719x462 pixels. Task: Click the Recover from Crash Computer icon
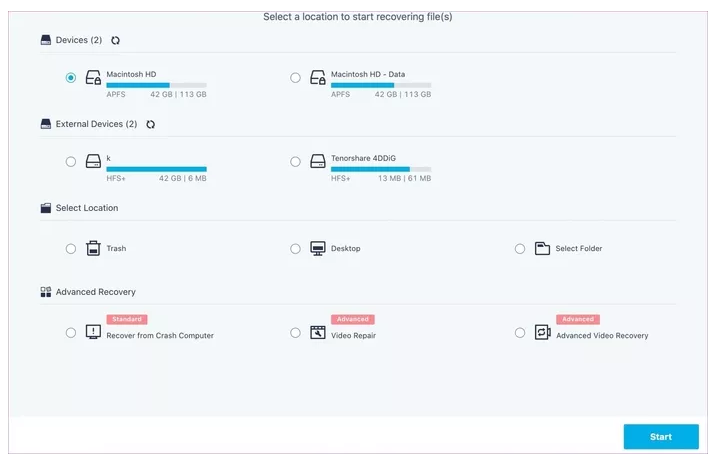point(93,332)
